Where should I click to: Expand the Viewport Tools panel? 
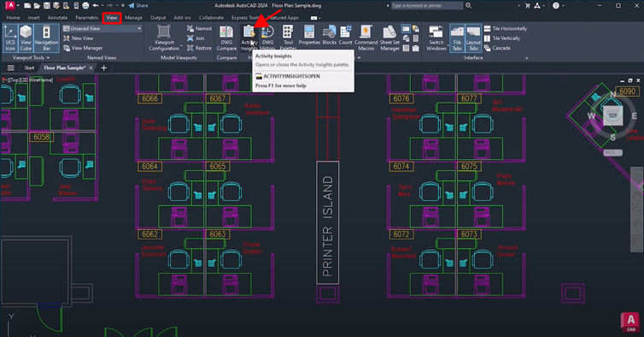coord(32,58)
